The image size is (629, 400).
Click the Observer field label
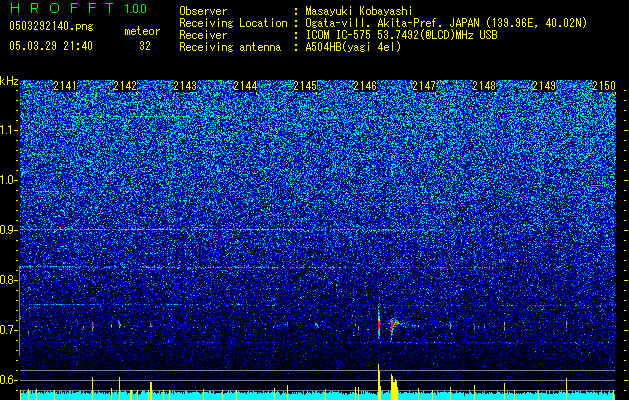[203, 11]
